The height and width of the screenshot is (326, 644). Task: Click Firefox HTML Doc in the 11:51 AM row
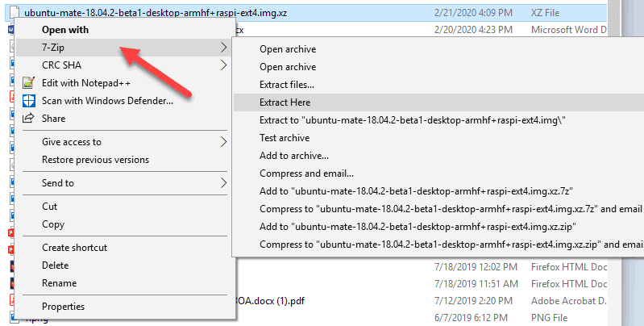[x=568, y=284]
